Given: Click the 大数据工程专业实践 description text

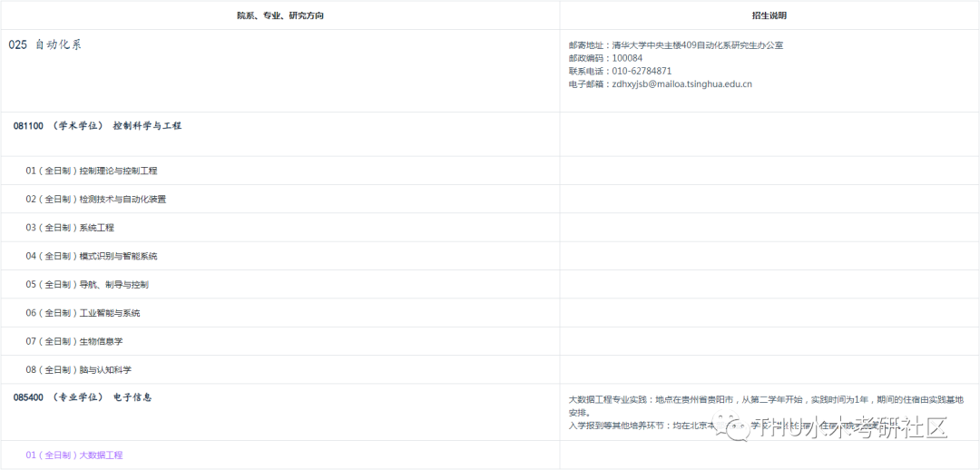Looking at the screenshot, I should (x=765, y=399).
